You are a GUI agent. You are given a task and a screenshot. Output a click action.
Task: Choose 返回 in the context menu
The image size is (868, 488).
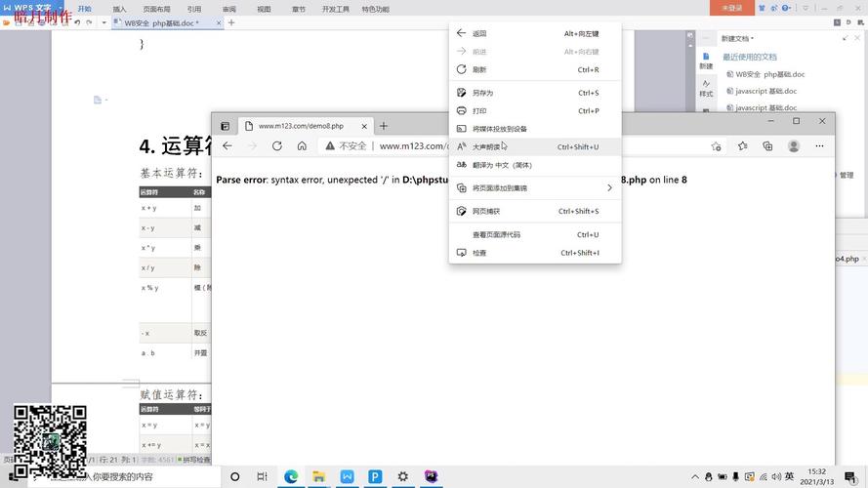click(x=535, y=34)
